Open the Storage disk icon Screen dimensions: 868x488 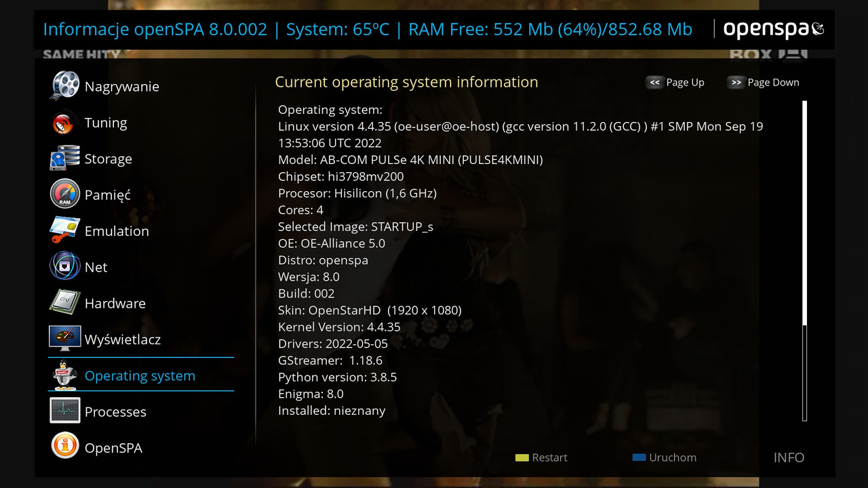click(x=64, y=159)
